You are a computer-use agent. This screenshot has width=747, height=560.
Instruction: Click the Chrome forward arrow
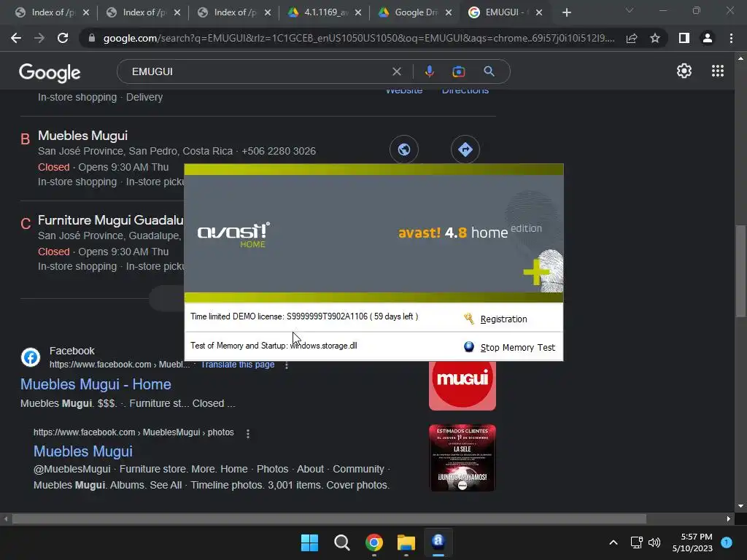tap(39, 38)
